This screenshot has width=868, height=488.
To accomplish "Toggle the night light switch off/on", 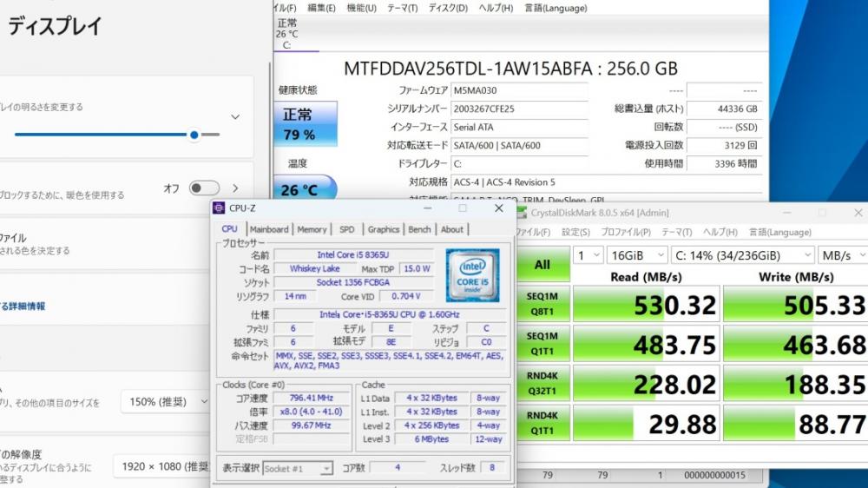I will [x=204, y=188].
